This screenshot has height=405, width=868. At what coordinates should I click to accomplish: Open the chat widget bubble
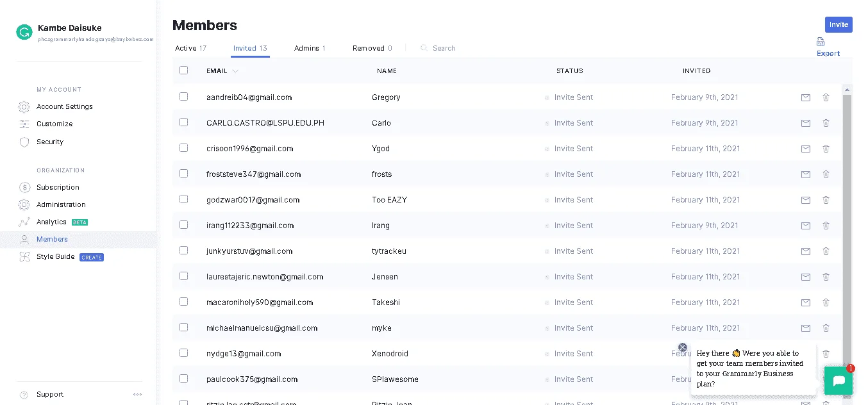click(x=839, y=382)
